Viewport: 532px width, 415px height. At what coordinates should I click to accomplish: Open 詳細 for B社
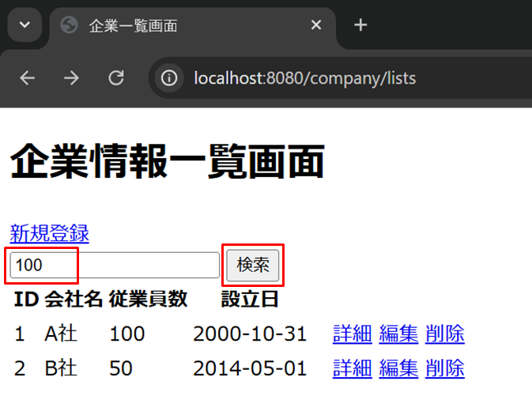point(353,368)
